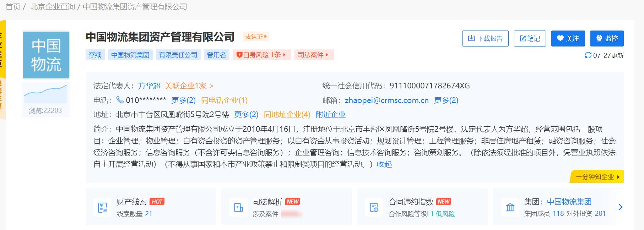Toggle 关注 to follow this company
The image size is (644, 230).
tap(568, 38)
